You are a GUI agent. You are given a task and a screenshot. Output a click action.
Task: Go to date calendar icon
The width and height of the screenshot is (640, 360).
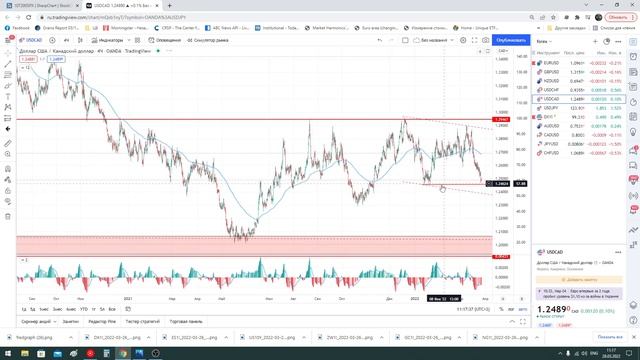(128, 309)
